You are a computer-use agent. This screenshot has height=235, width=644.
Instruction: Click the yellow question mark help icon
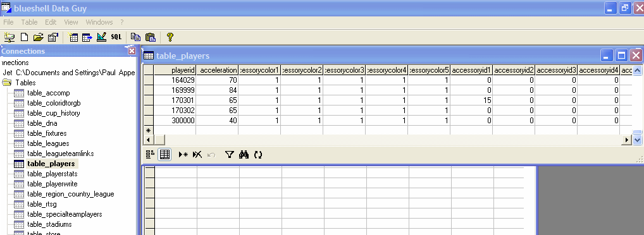170,37
